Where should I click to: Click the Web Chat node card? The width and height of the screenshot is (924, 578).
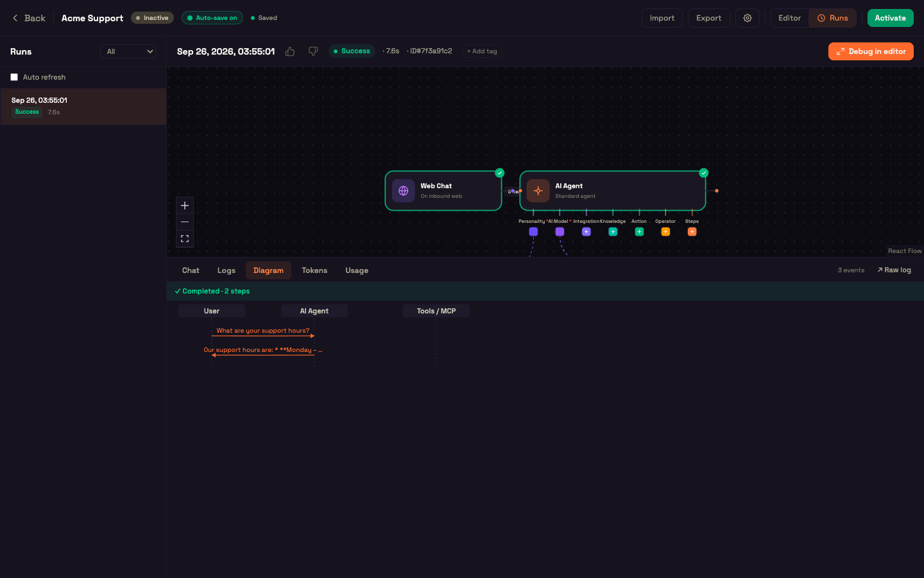(x=443, y=191)
